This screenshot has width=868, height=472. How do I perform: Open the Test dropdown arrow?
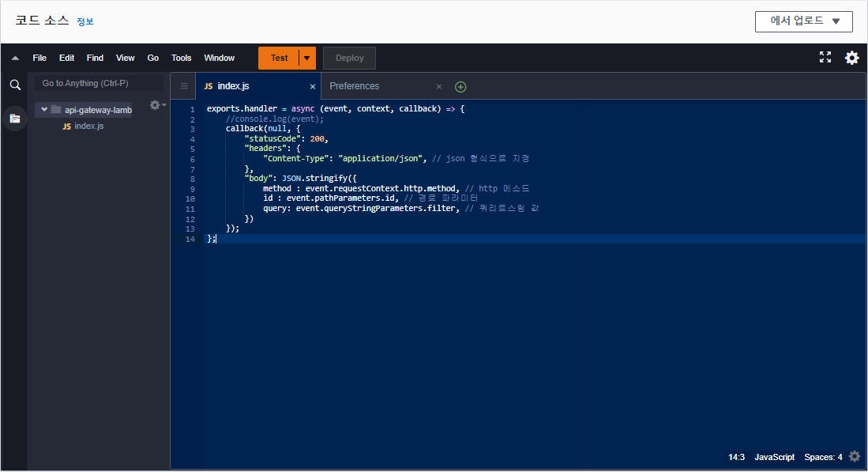(x=306, y=57)
